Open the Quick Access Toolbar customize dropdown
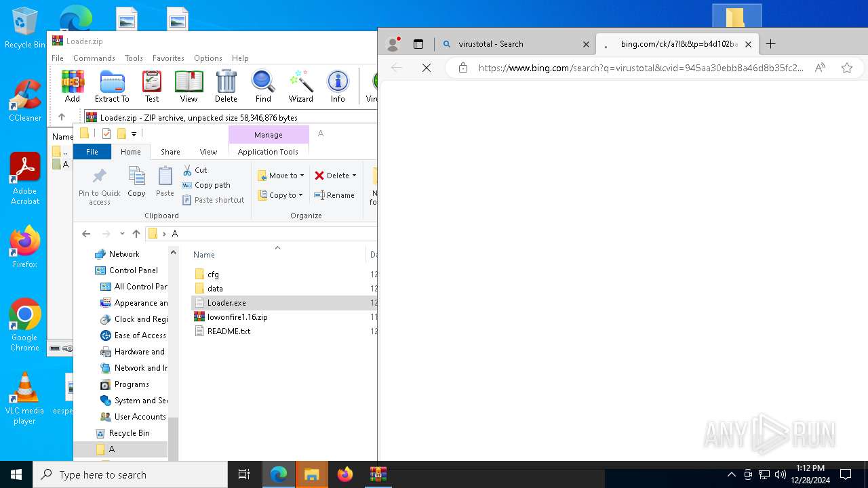868x488 pixels. click(x=134, y=134)
